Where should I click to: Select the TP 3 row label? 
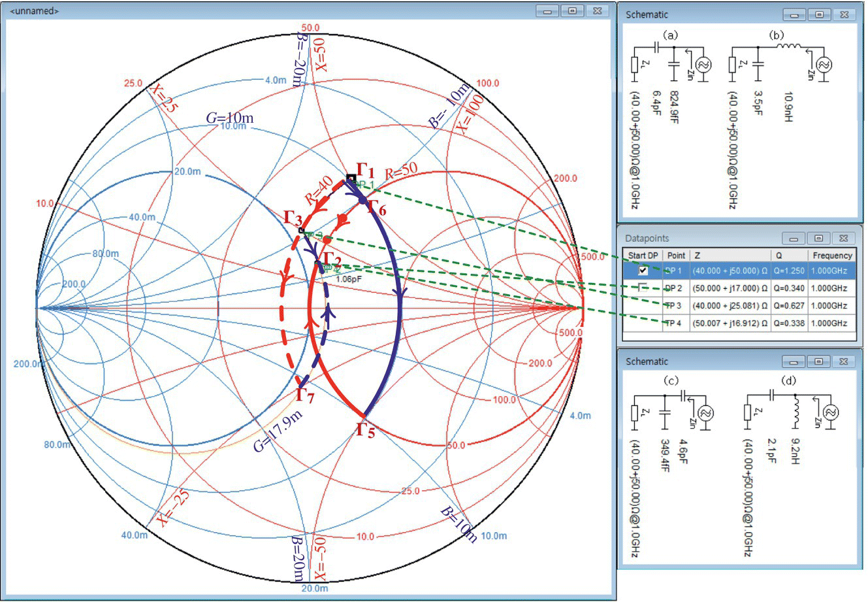[673, 305]
